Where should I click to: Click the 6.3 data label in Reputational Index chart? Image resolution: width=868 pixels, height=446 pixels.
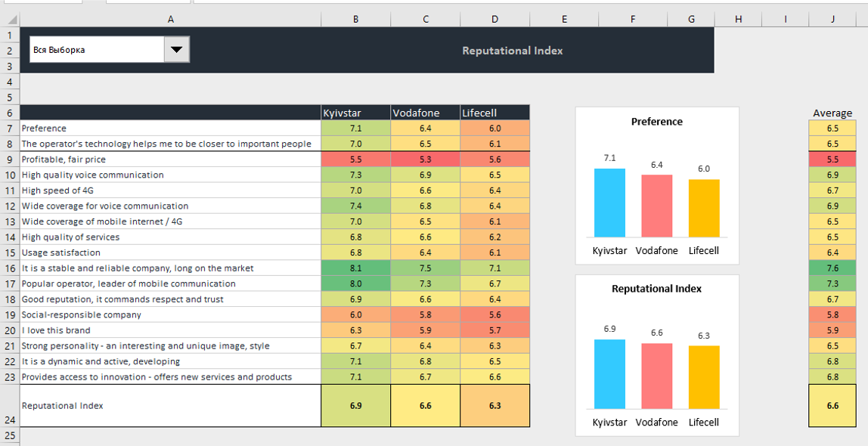[x=704, y=336]
